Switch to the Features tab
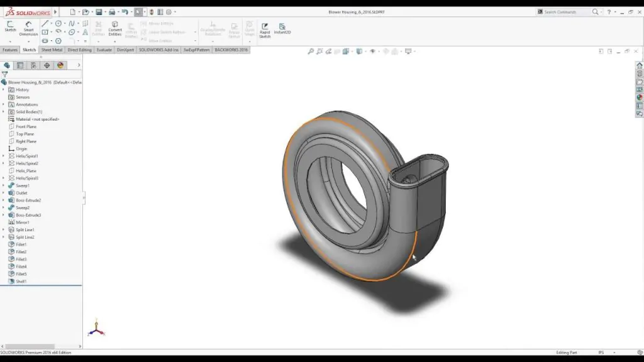 10,50
